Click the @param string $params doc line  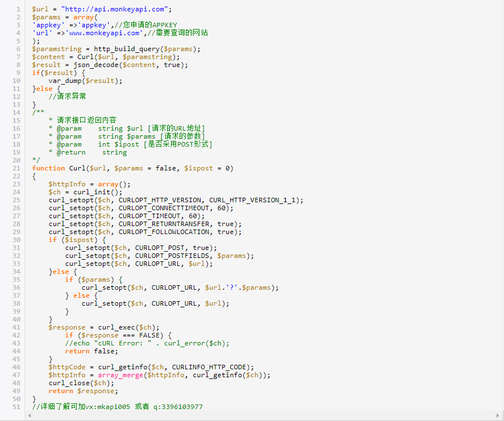pyautogui.click(x=127, y=136)
